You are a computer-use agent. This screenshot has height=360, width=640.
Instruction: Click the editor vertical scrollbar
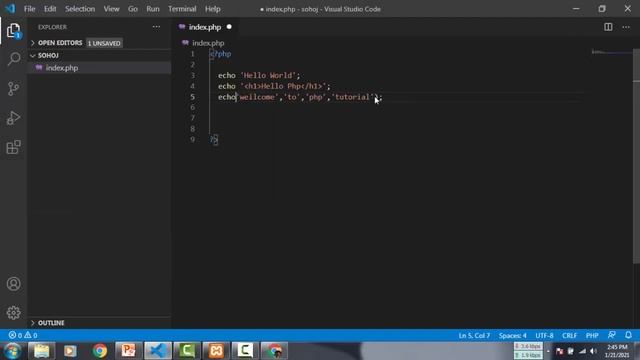coord(636,155)
